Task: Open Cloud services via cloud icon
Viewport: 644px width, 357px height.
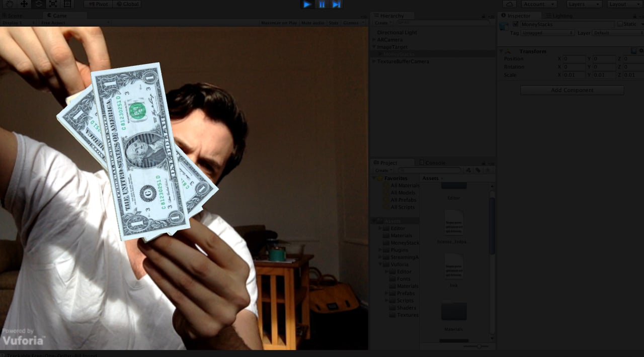Action: tap(509, 4)
